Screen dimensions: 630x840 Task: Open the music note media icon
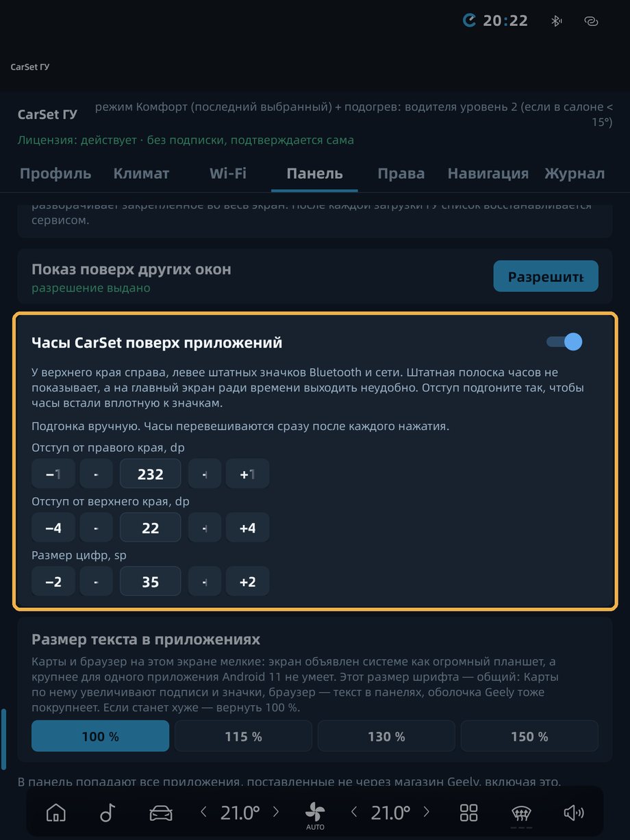(x=108, y=813)
